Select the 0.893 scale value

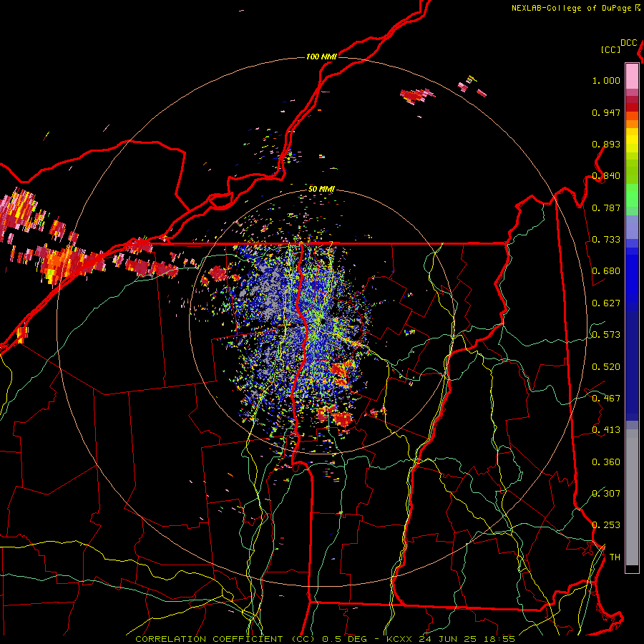606,144
